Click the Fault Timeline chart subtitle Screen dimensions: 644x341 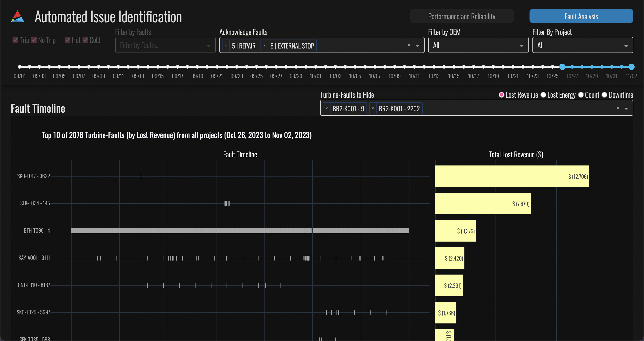[x=240, y=154]
